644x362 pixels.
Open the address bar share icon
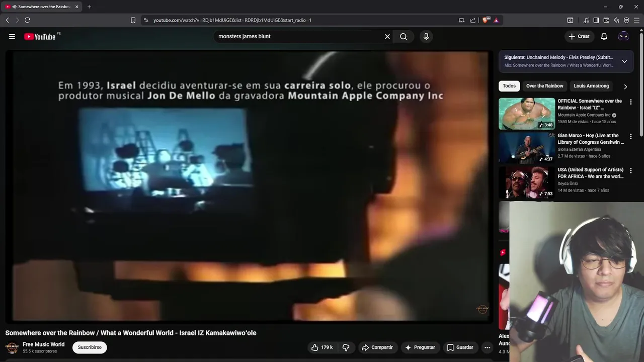click(x=473, y=20)
